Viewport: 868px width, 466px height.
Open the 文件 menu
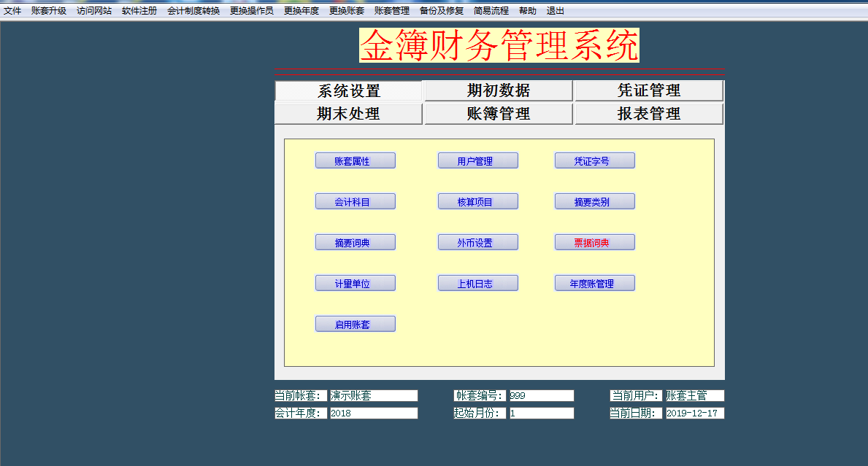(12, 10)
